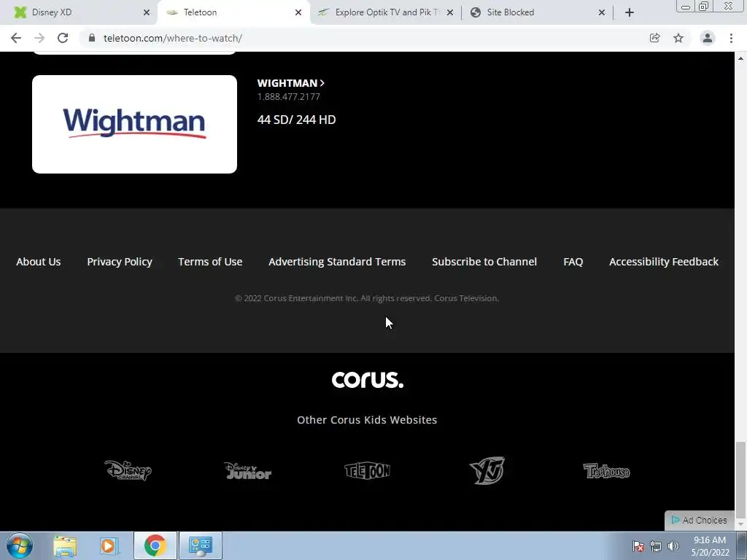Click the Chrome taskbar icon
The image size is (747, 560).
click(155, 545)
